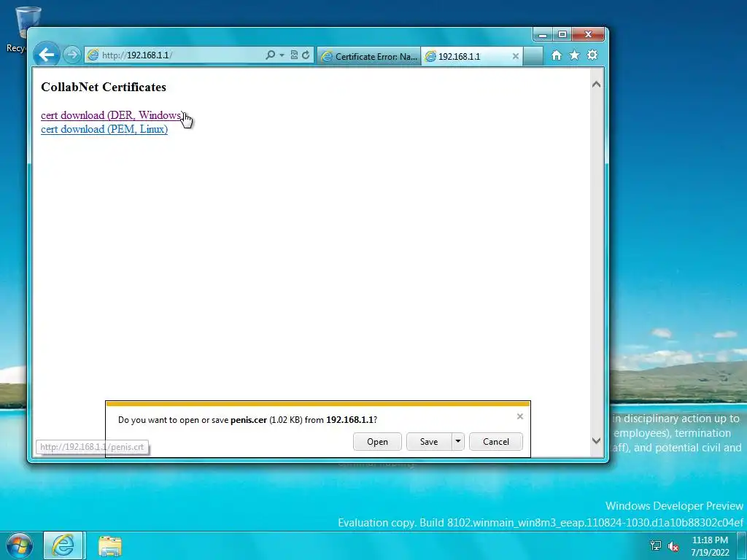Open a new blank tab

(x=533, y=56)
